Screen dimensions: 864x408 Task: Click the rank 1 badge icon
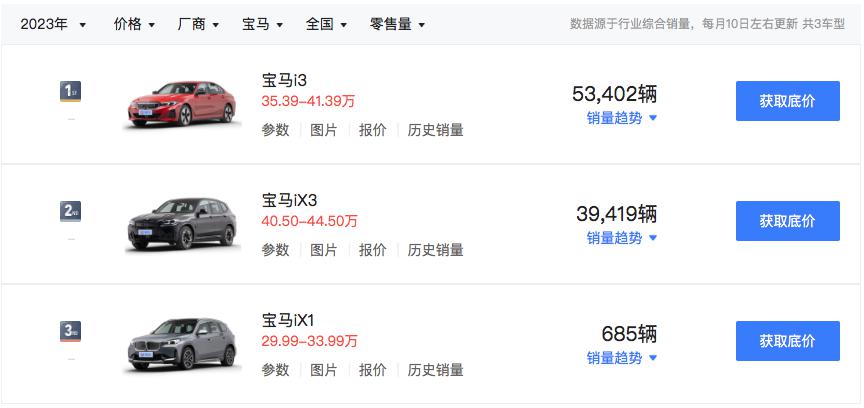[70, 93]
